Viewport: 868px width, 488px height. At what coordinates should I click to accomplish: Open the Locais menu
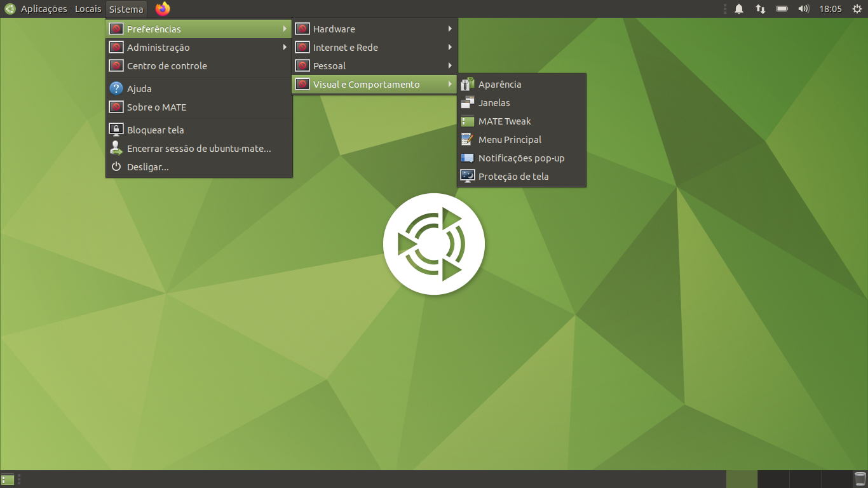coord(88,9)
